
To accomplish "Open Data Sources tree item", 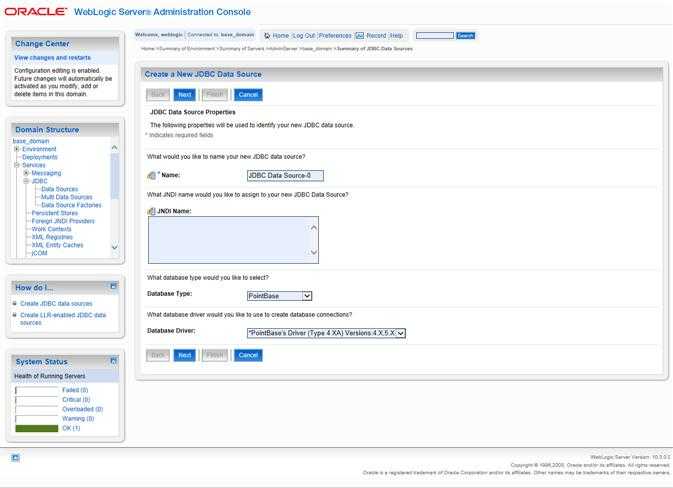I will coord(60,189).
